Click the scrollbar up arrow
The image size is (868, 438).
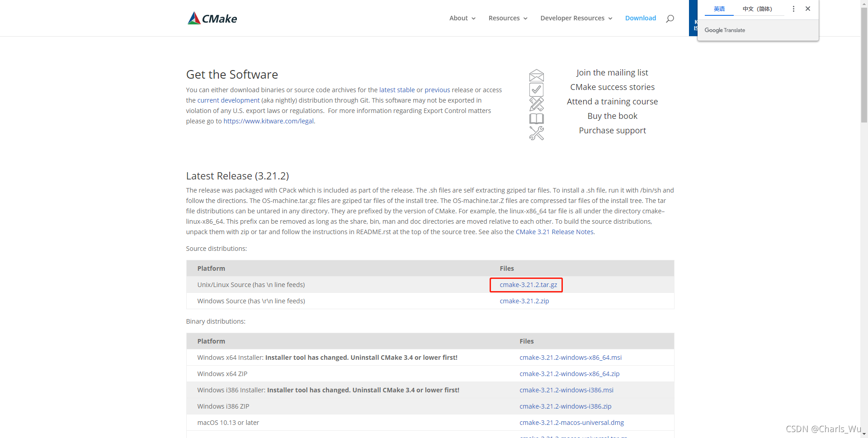tap(864, 3)
